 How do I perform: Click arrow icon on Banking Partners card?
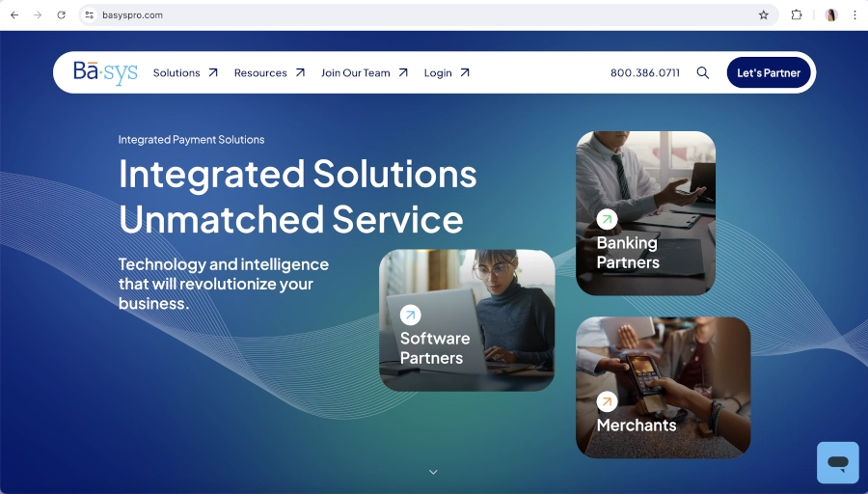[x=607, y=219]
